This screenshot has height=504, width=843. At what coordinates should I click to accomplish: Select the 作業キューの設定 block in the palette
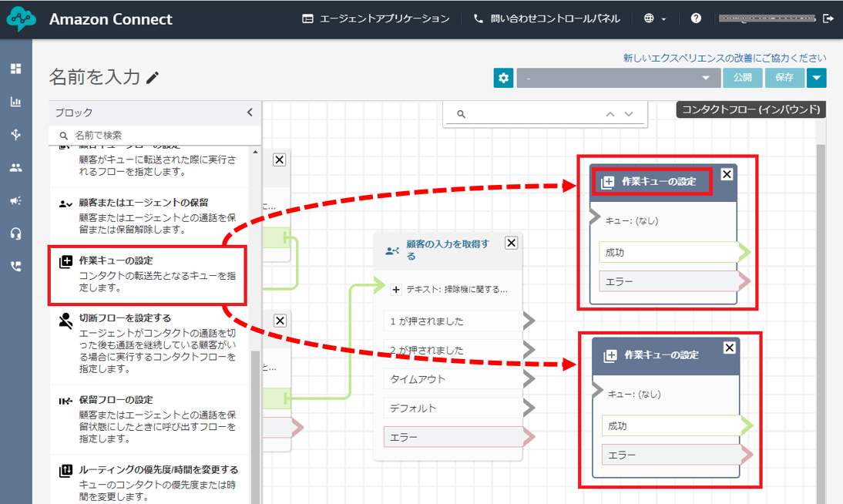[x=147, y=275]
